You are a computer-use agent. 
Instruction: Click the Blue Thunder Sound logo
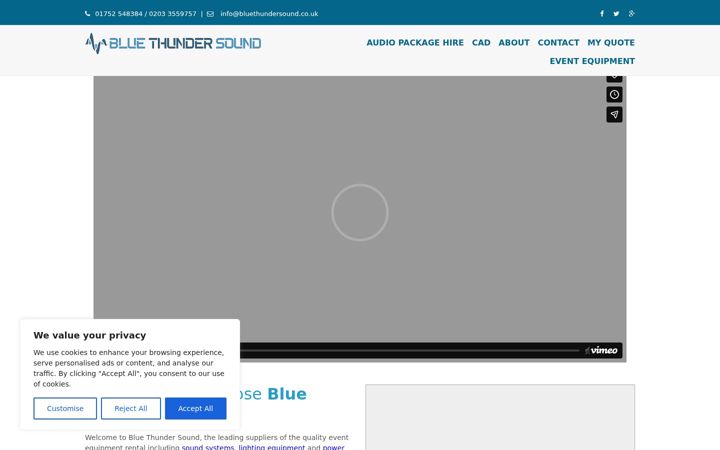point(173,43)
